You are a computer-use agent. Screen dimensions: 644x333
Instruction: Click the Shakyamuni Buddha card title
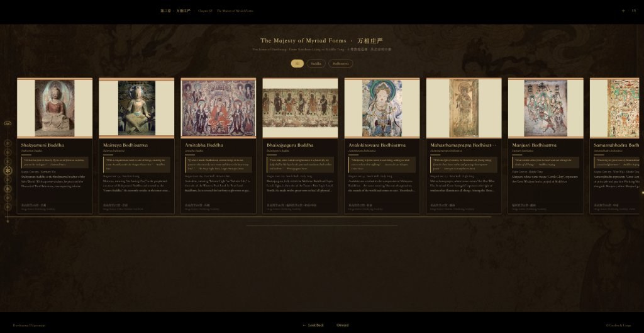pos(42,145)
